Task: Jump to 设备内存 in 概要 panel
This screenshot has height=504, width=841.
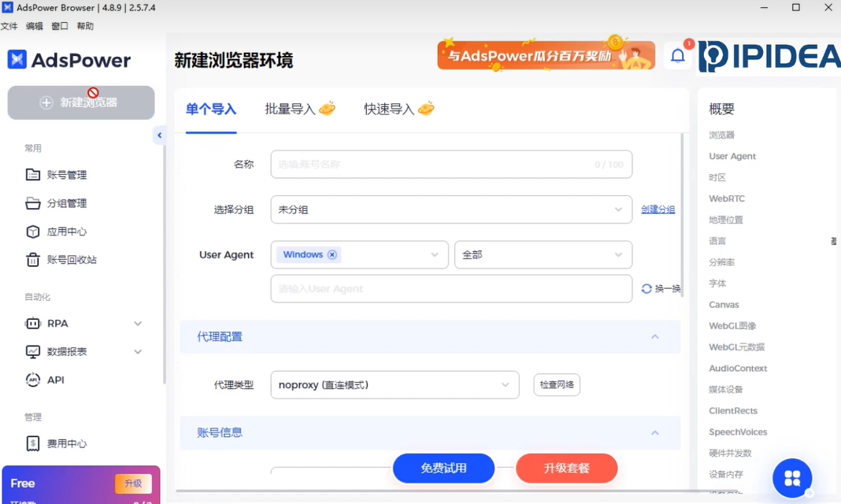Action: 726,475
